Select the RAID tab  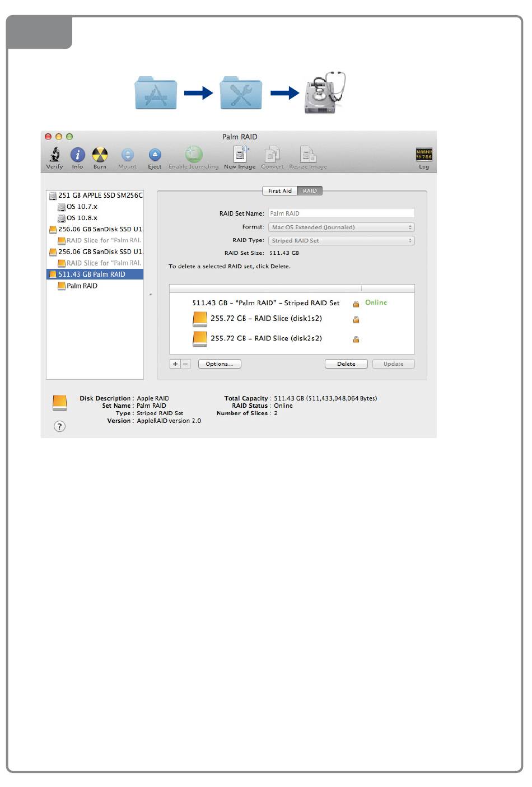(x=310, y=191)
